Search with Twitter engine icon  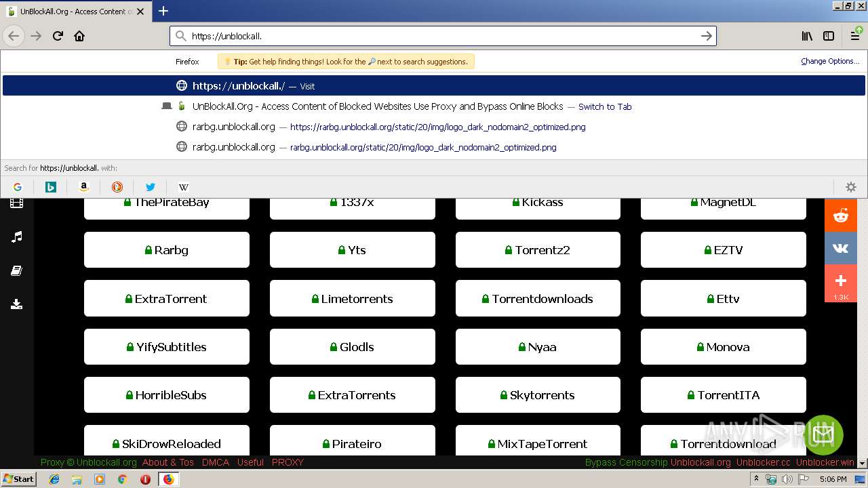[151, 187]
